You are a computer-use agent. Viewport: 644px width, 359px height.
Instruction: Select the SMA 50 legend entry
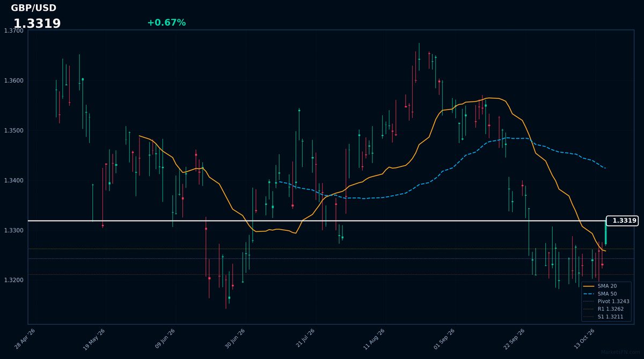click(600, 294)
